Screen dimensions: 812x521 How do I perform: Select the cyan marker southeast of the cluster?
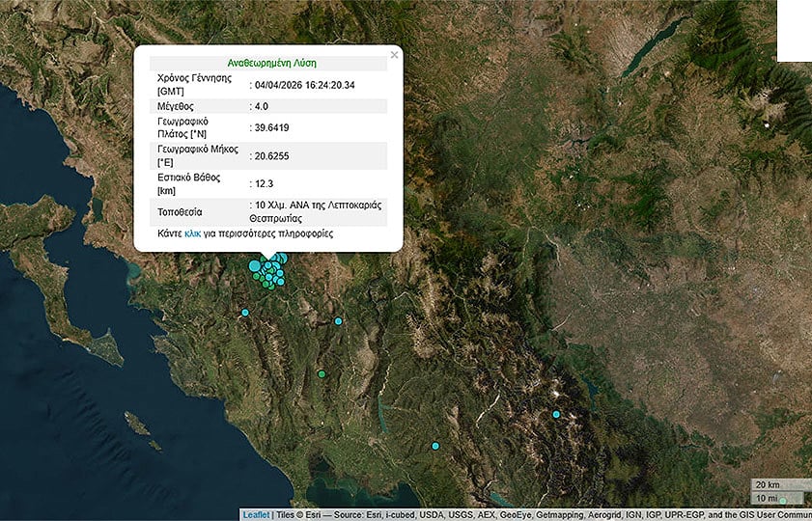tap(338, 321)
